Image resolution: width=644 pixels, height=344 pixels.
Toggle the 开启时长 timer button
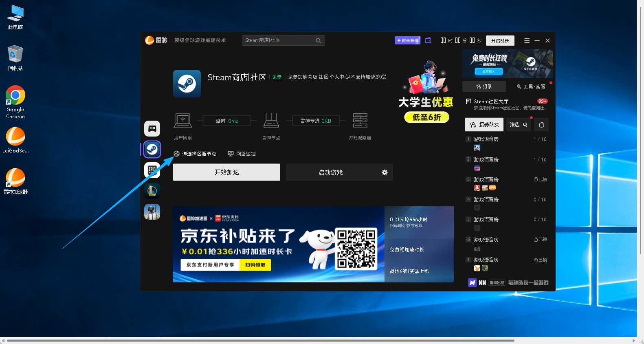point(500,41)
